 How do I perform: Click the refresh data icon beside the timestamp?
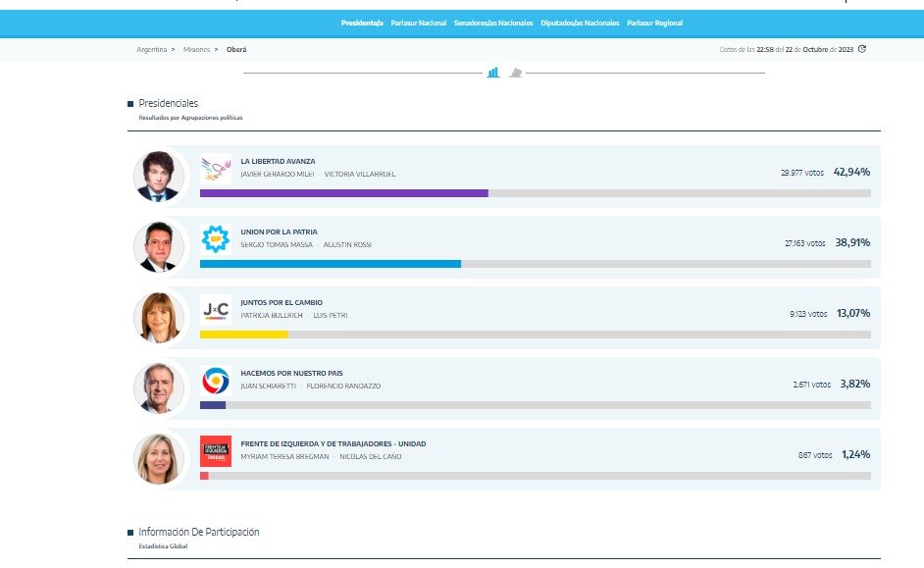pyautogui.click(x=862, y=49)
